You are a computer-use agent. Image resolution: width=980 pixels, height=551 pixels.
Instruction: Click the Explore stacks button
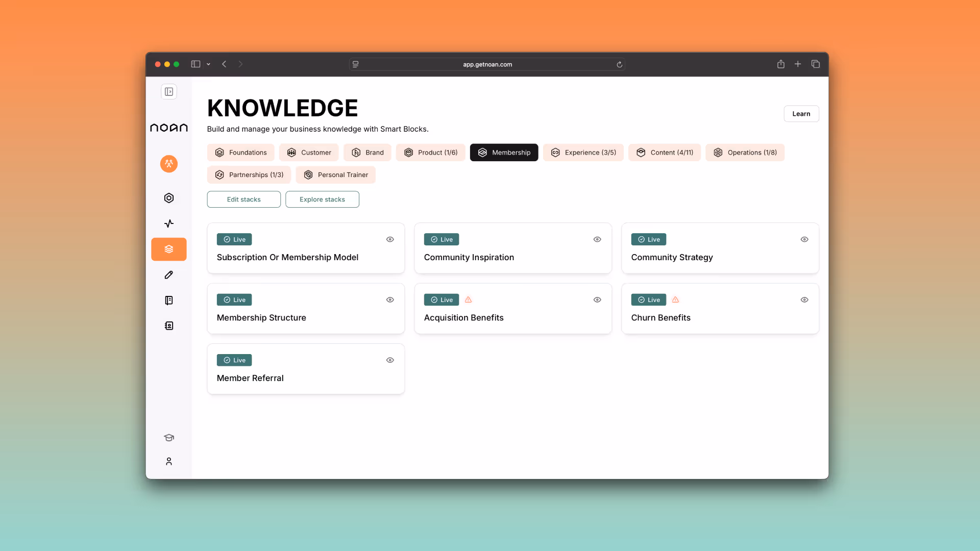coord(323,199)
